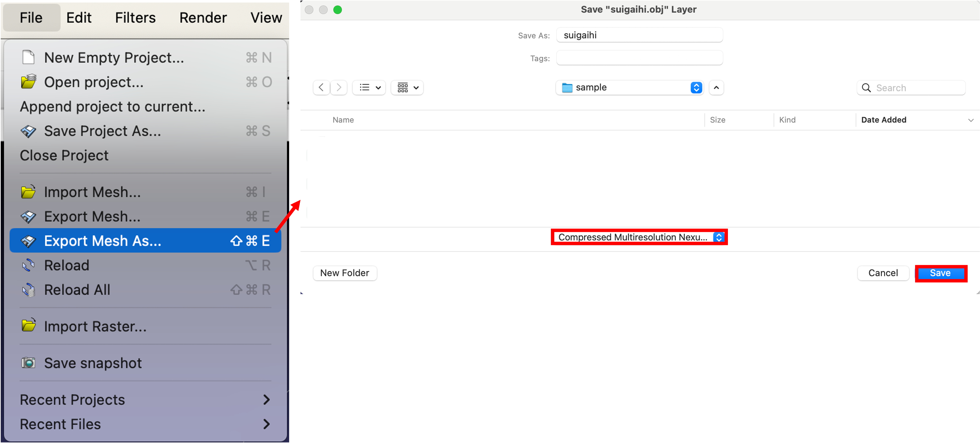Screen dimensions: 980x443
Task: Collapse the dialog with the up chevron
Action: tap(716, 87)
